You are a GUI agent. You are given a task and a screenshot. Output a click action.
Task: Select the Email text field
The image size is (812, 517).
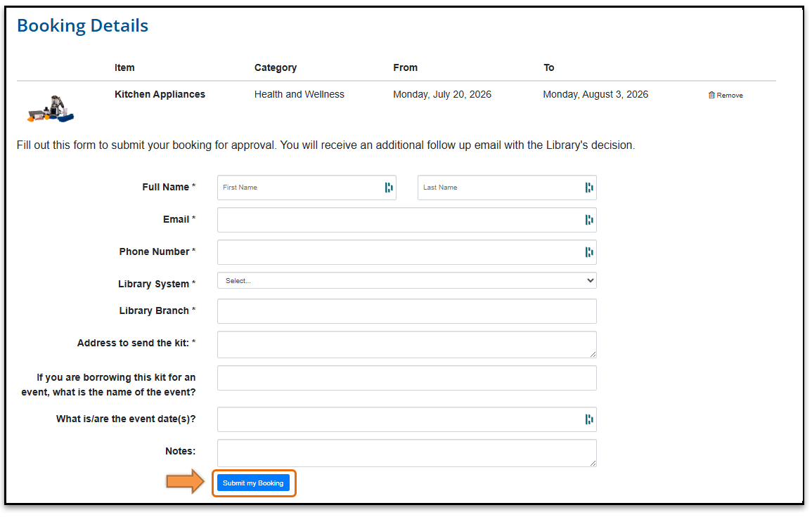[x=406, y=220]
